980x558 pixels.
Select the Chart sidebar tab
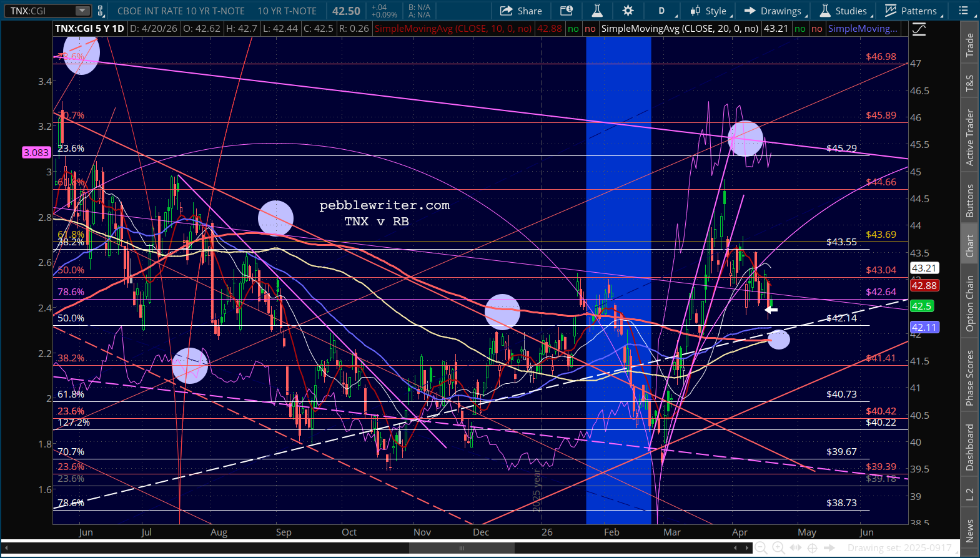tap(970, 246)
